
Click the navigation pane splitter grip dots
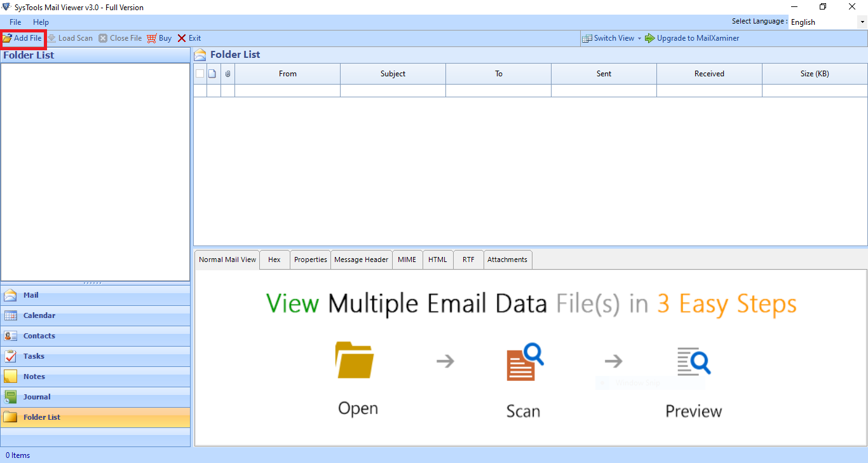[x=93, y=283]
